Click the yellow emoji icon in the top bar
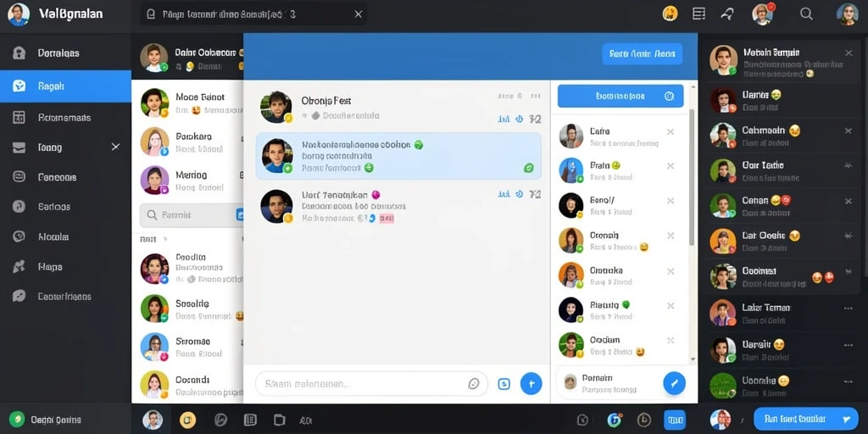The image size is (868, 434). 670,14
